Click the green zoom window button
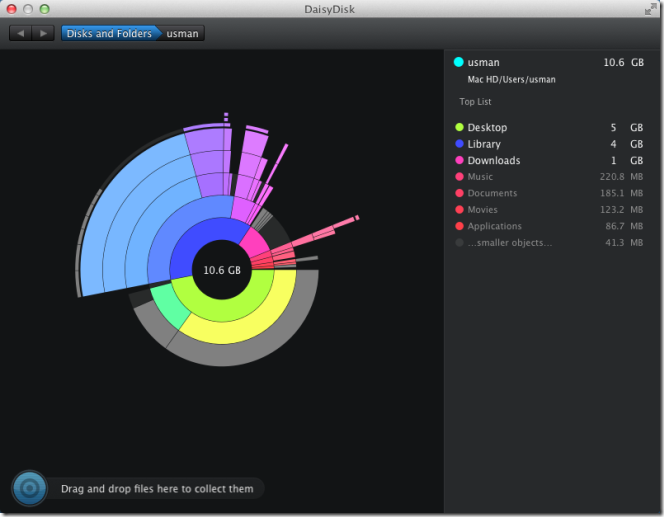The image size is (664, 517). click(44, 9)
